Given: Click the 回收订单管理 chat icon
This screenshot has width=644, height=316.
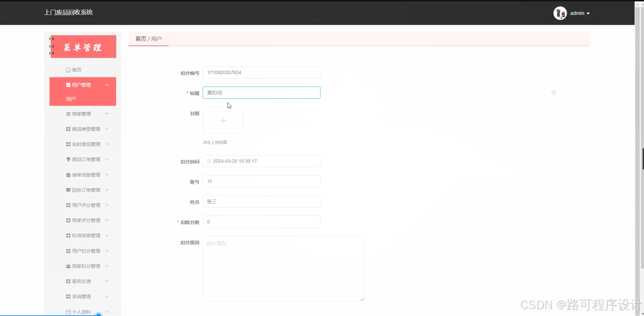Looking at the screenshot, I should [68, 190].
